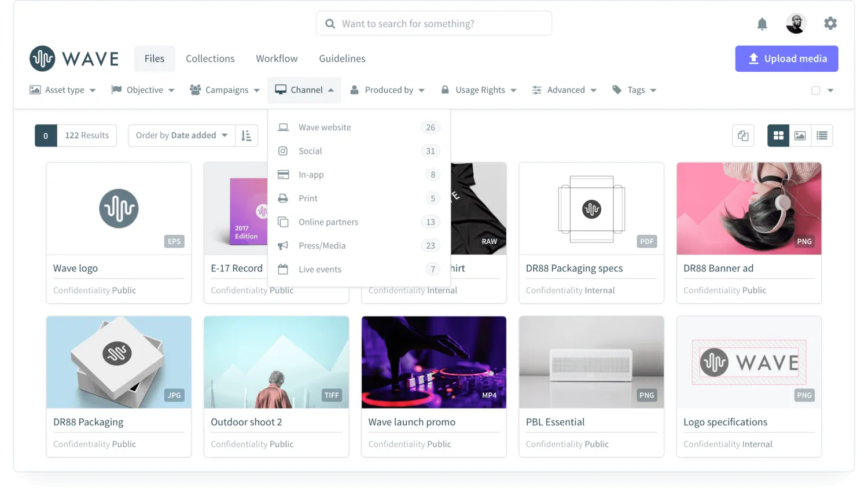Open settings via the gear icon
Image resolution: width=868 pixels, height=489 pixels.
(x=830, y=23)
